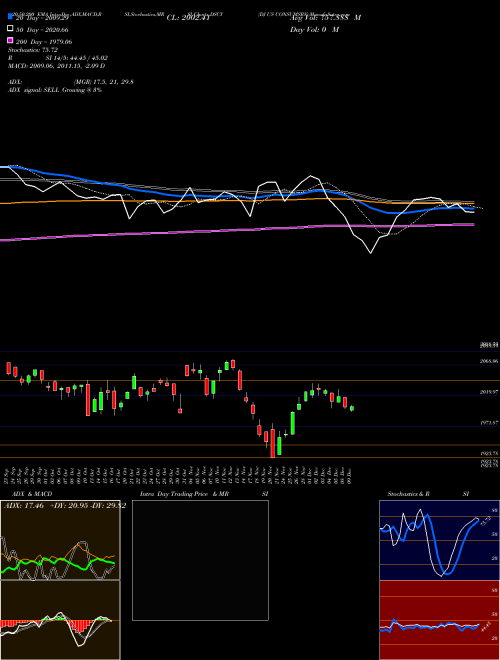Open the MACD histogram chart panel
Image resolution: width=500 pixels, height=660 pixels.
[x=60, y=620]
